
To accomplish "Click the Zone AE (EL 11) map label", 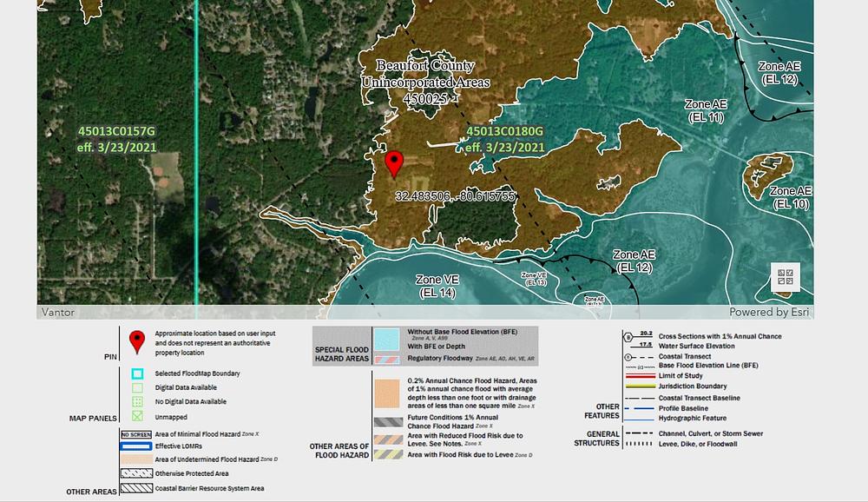I will point(706,111).
